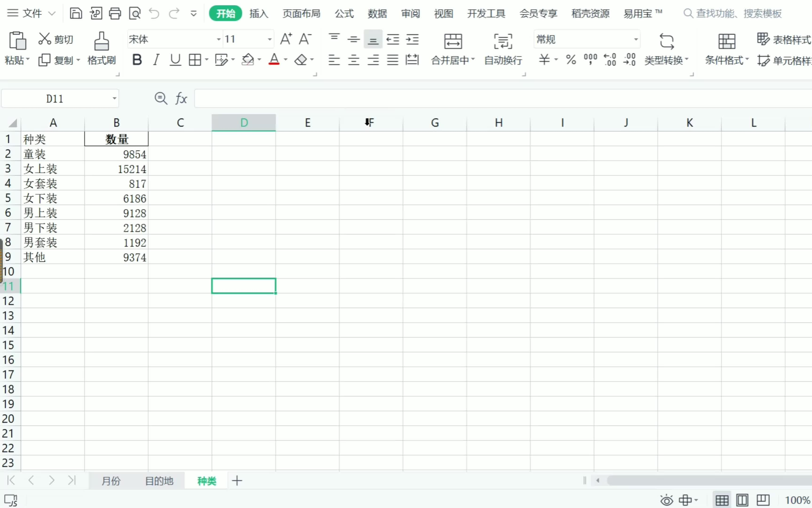The image size is (812, 508).
Task: Open the 插入 ribbon tab
Action: click(x=259, y=13)
